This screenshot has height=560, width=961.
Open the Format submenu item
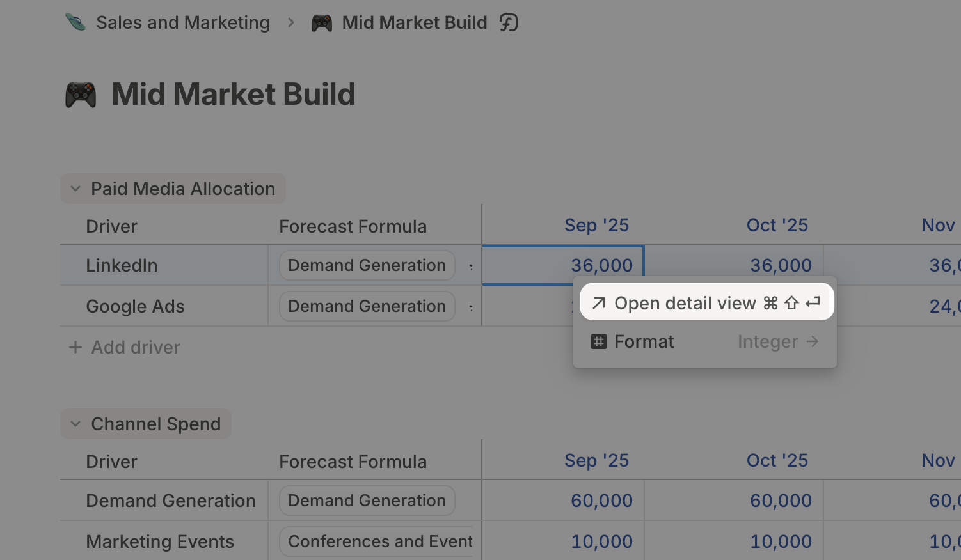click(x=704, y=341)
